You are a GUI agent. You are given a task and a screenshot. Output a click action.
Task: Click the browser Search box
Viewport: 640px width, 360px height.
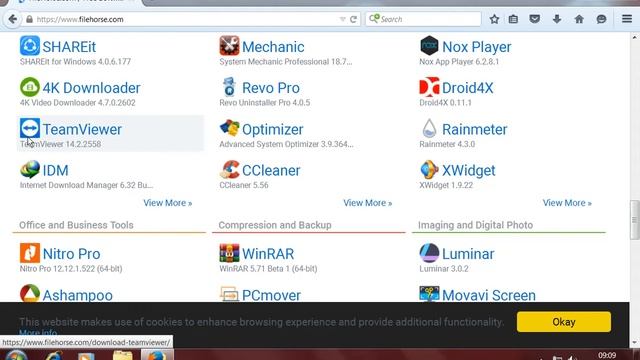[423, 19]
